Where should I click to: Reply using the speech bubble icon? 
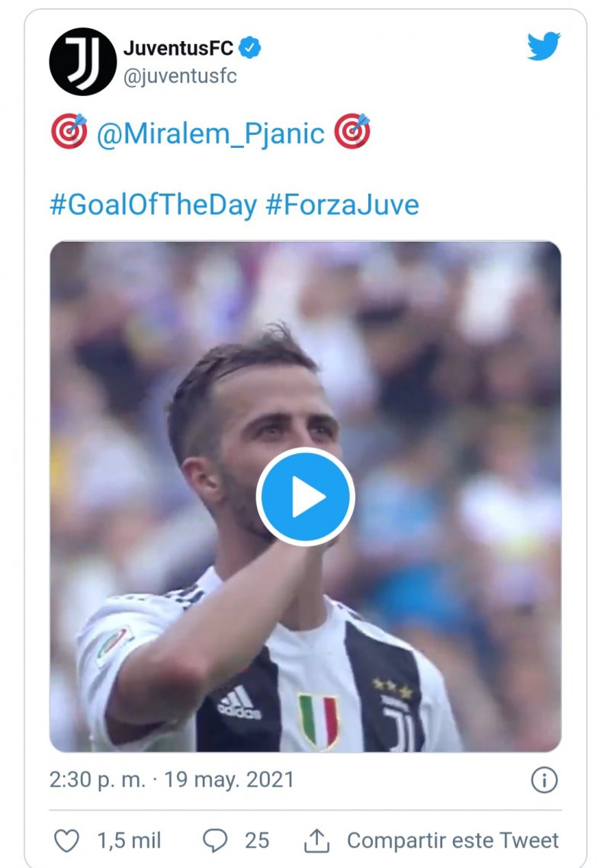(x=215, y=841)
